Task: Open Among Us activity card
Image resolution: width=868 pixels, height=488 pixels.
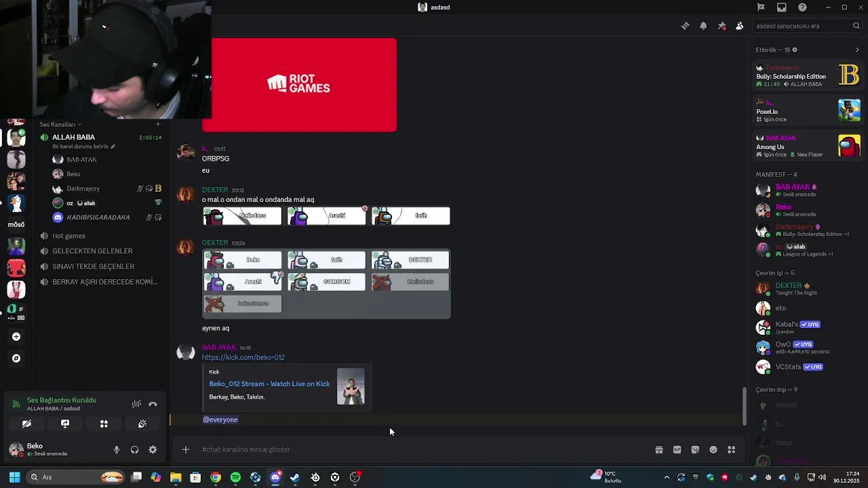Action: [x=808, y=146]
